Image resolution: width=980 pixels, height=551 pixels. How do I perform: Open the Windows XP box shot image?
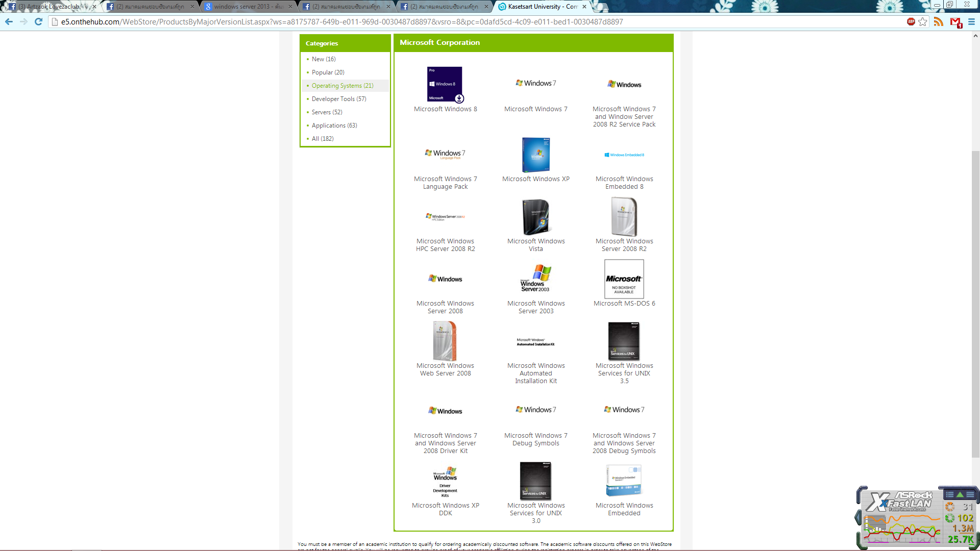pos(535,155)
